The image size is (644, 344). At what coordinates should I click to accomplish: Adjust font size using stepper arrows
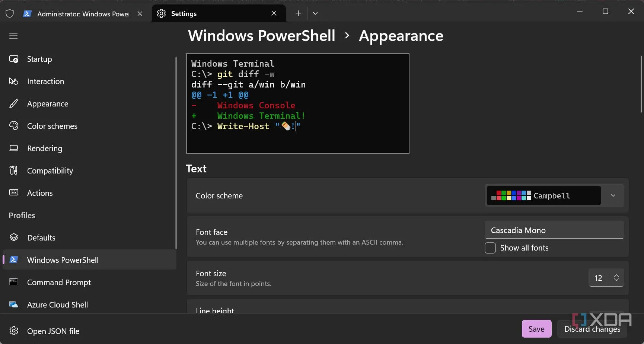616,278
